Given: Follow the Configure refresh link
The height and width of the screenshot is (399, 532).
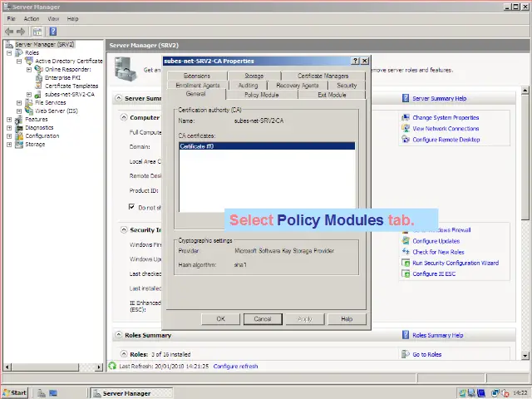Looking at the screenshot, I should click(x=235, y=367).
